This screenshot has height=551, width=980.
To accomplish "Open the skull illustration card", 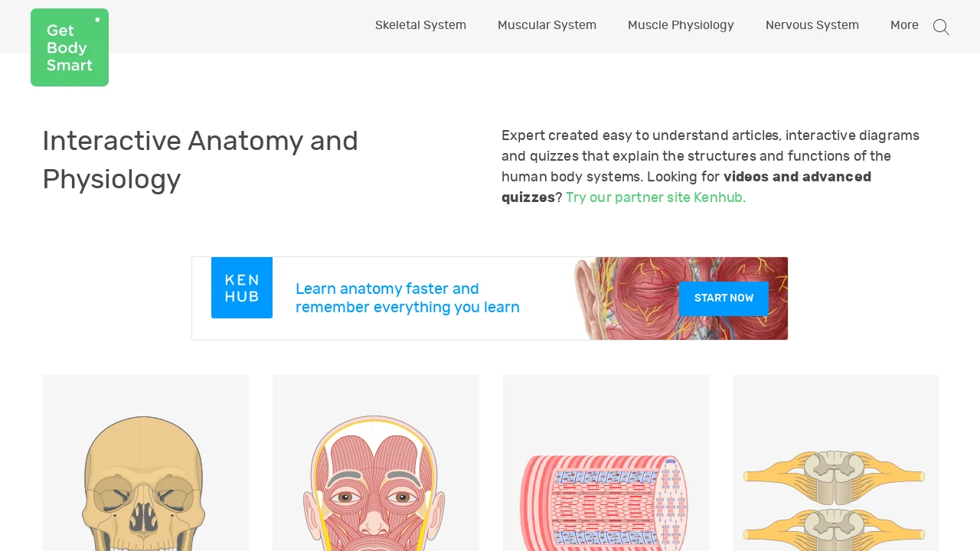I will 145,463.
